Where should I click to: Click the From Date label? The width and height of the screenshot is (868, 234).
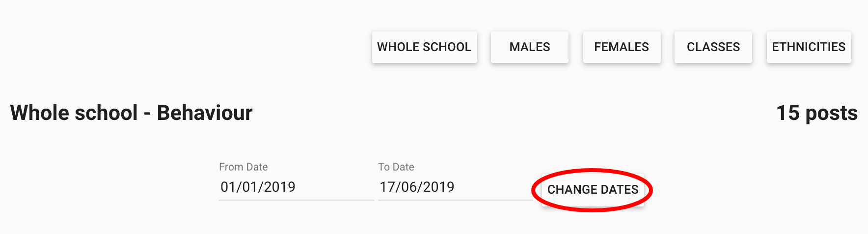point(243,167)
